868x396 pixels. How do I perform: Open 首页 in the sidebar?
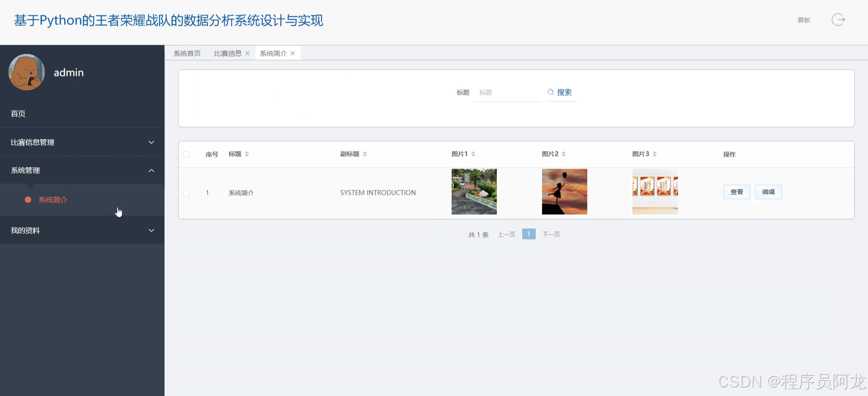tap(82, 113)
